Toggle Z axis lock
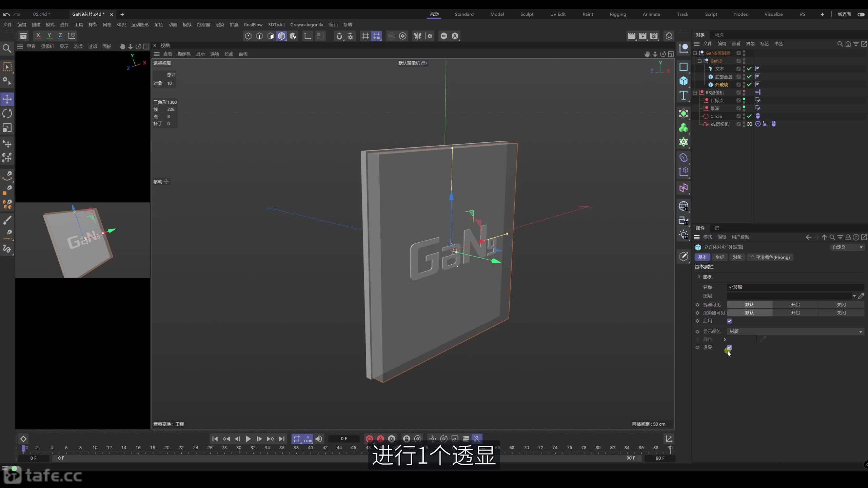This screenshot has width=868, height=488. [x=60, y=36]
